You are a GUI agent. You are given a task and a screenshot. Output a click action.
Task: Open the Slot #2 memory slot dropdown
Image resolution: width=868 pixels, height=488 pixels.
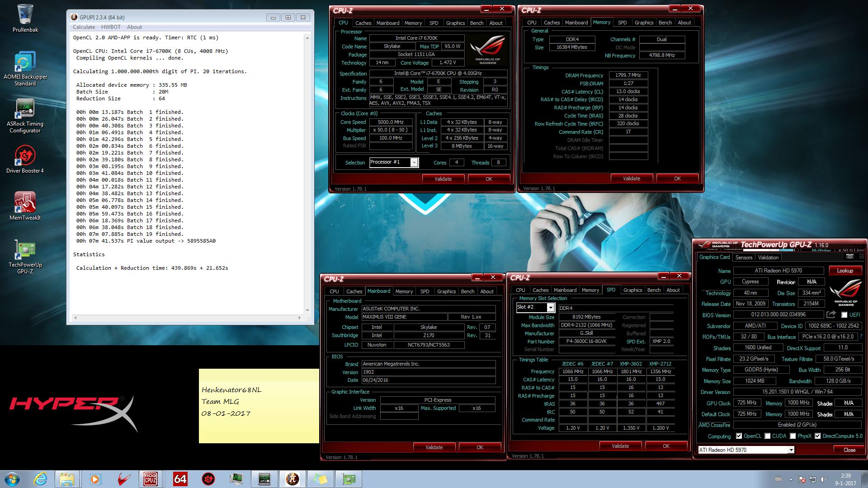[x=535, y=307]
